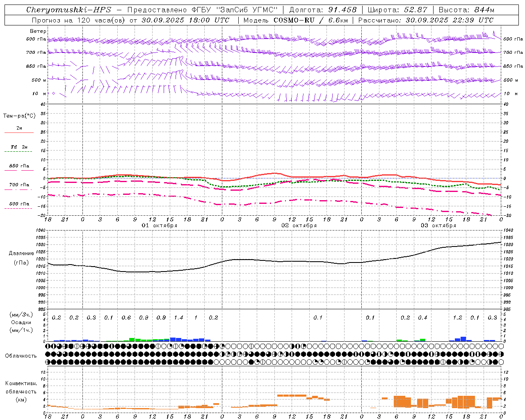This screenshot has height=420, width=525.
Task: Click the "Рассчитано: 30.09.2025 22:39 UTC" timestamp
Action: [x=426, y=20]
